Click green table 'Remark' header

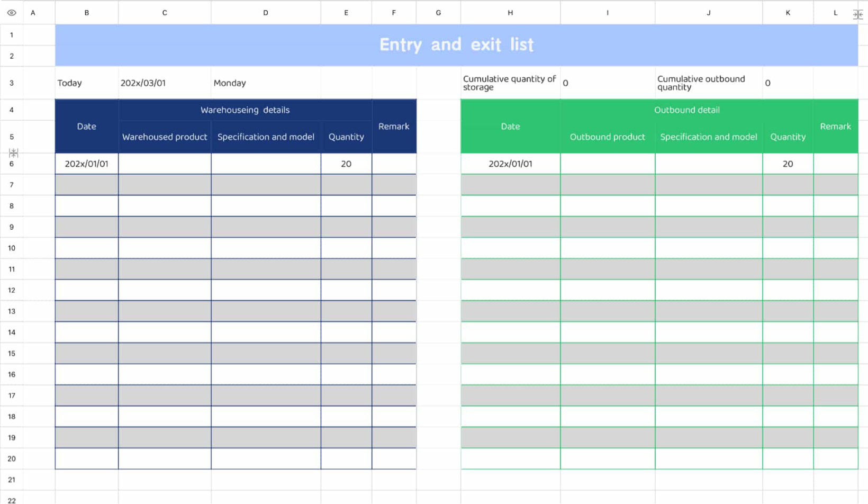835,127
